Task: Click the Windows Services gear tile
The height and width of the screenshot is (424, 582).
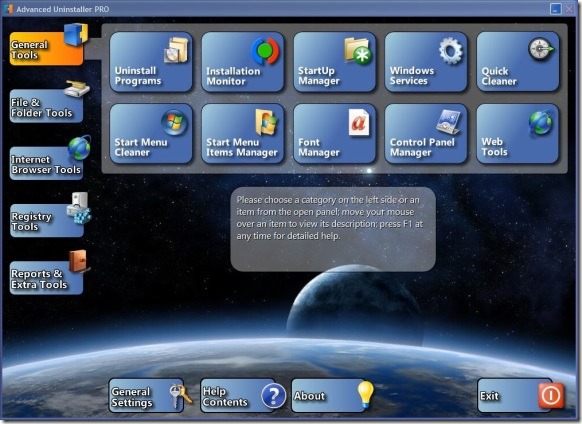Action: pos(426,62)
